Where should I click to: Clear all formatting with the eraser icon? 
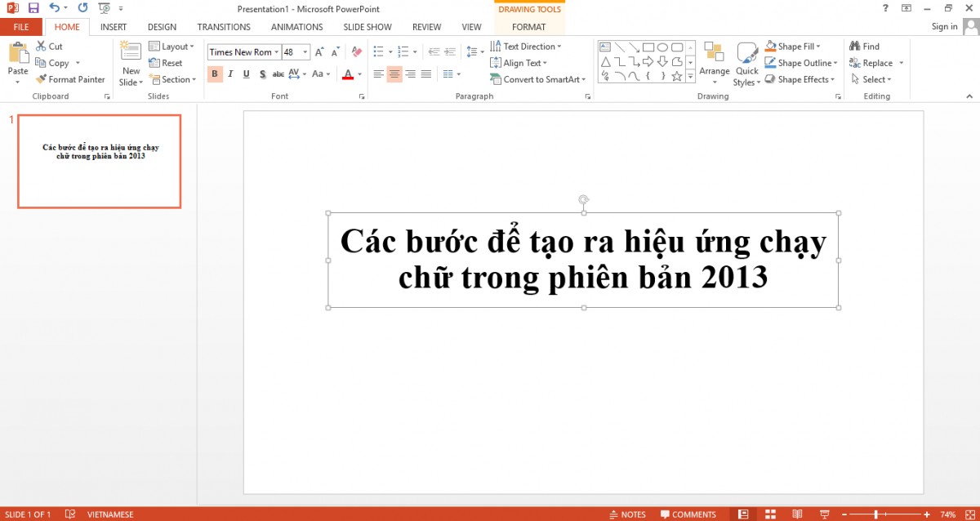pyautogui.click(x=356, y=52)
